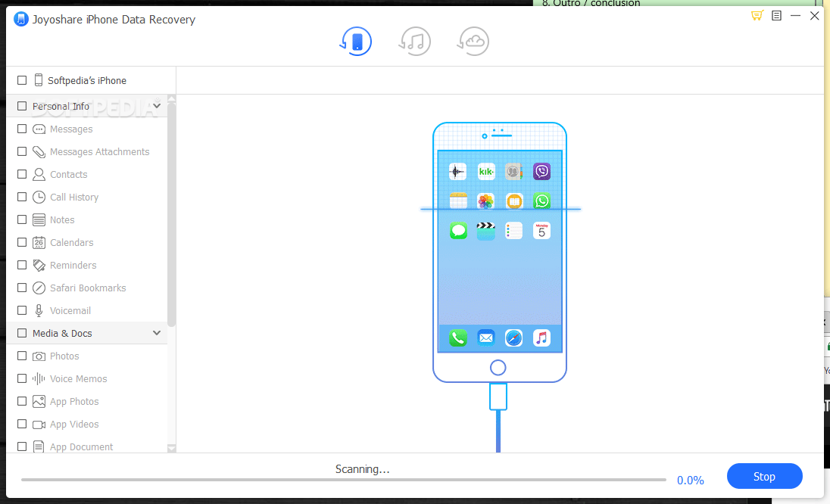
Task: Click the App Photos picture icon
Action: [39, 401]
